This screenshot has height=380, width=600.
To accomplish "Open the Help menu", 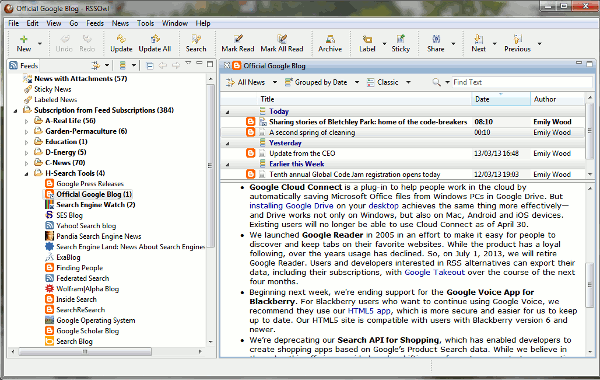I will [203, 23].
